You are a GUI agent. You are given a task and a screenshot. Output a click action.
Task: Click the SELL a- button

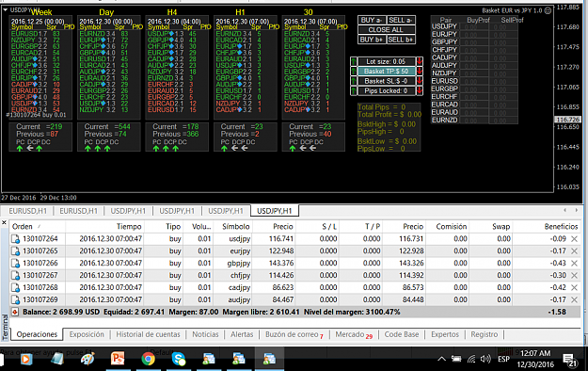pyautogui.click(x=401, y=21)
